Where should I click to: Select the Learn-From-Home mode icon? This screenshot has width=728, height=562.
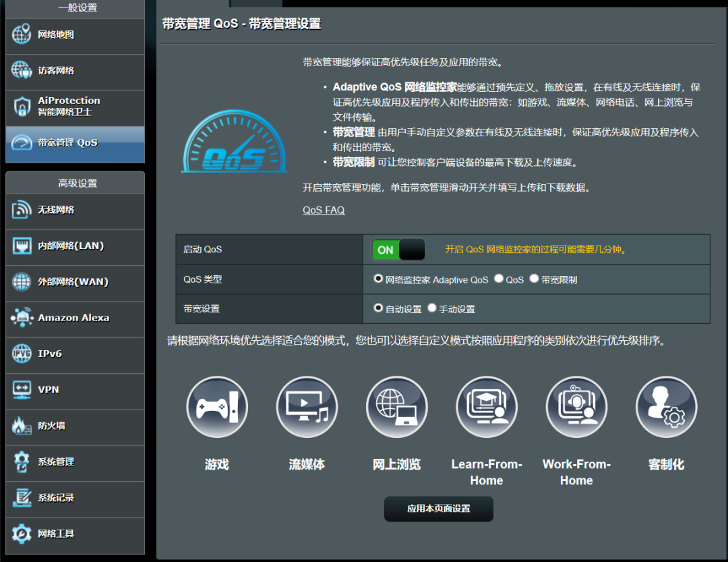click(487, 408)
